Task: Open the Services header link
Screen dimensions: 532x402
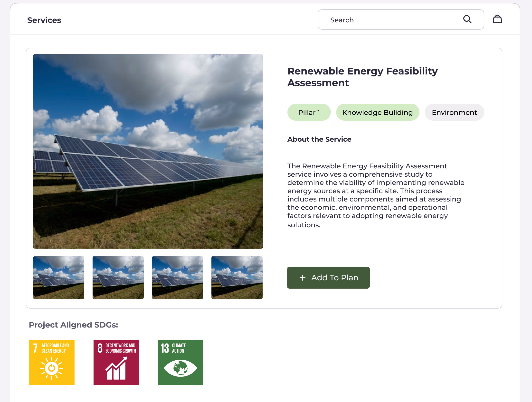Action: pos(44,20)
